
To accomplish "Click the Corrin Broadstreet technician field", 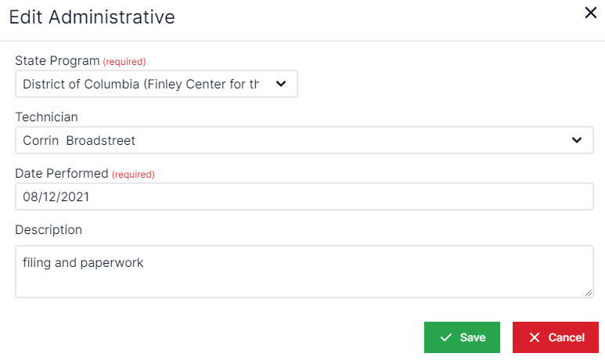I will click(290, 140).
